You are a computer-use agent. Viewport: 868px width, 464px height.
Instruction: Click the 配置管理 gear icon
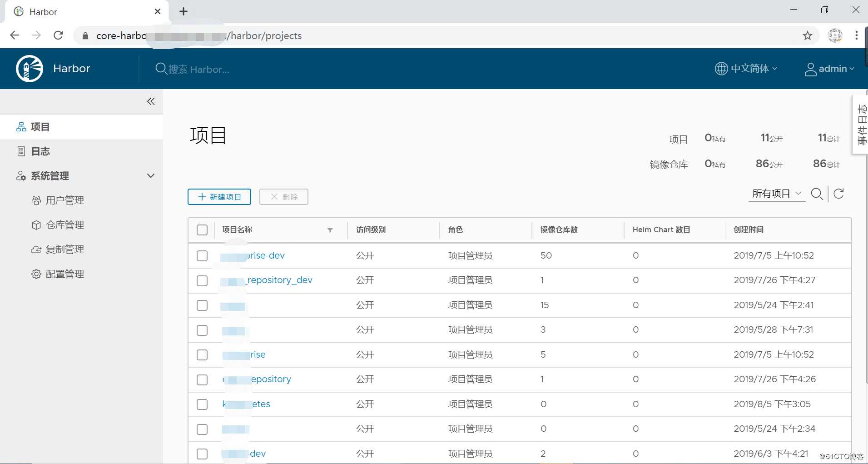tap(36, 274)
